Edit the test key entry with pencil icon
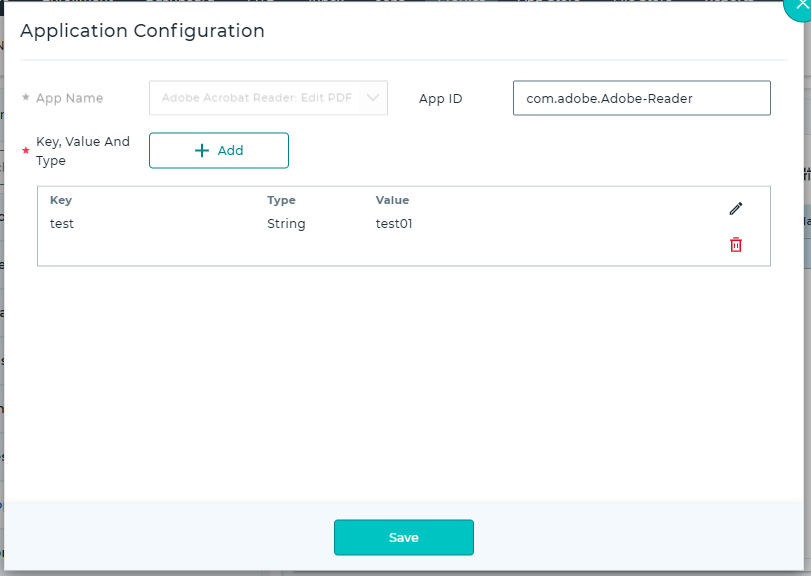This screenshot has height=576, width=811. [735, 208]
